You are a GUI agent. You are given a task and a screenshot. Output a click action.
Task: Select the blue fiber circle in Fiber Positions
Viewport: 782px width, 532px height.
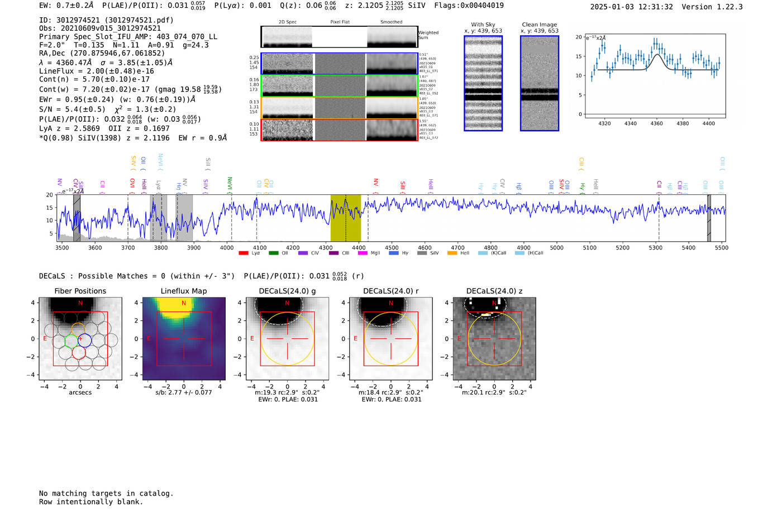click(x=84, y=339)
